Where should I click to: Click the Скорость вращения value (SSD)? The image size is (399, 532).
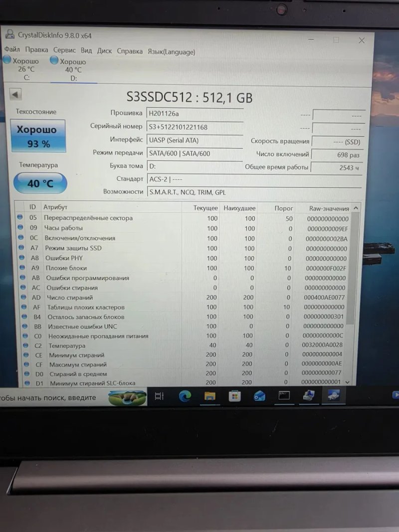[338, 142]
